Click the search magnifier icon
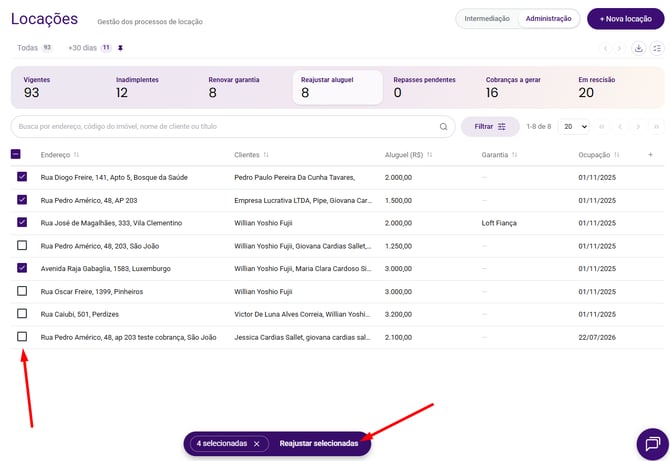The image size is (670, 461). 444,126
